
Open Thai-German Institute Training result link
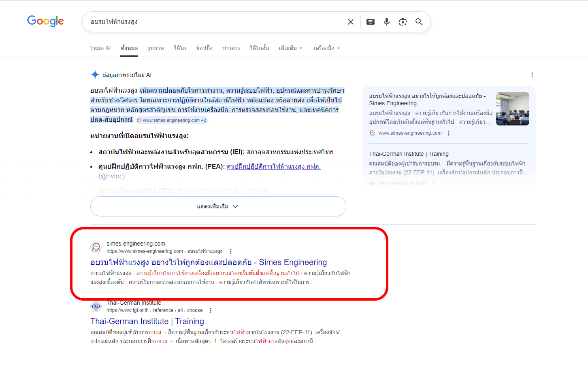147,321
